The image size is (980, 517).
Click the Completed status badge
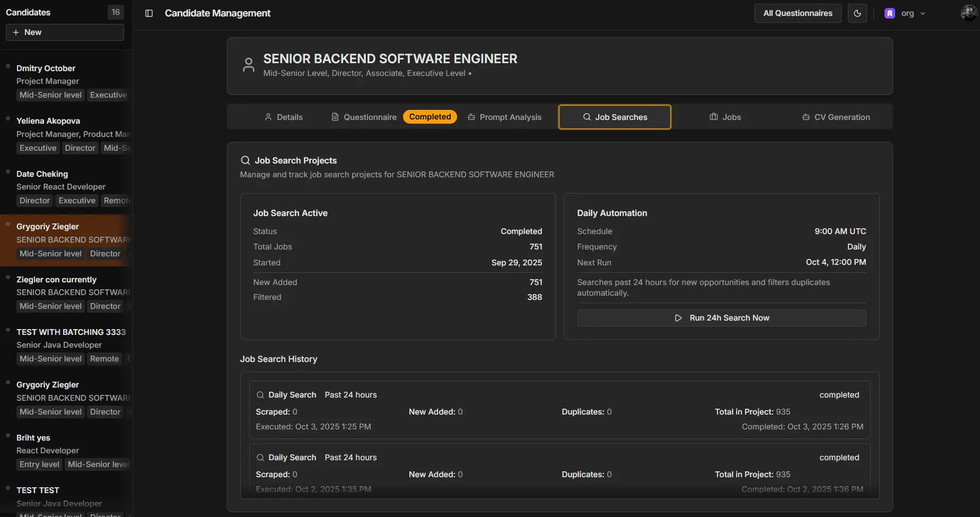pyautogui.click(x=430, y=117)
